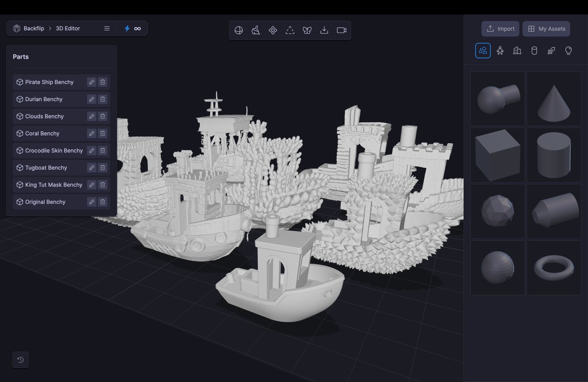Add the torus ring primitive
Screen dimensions: 588x382
(554, 268)
